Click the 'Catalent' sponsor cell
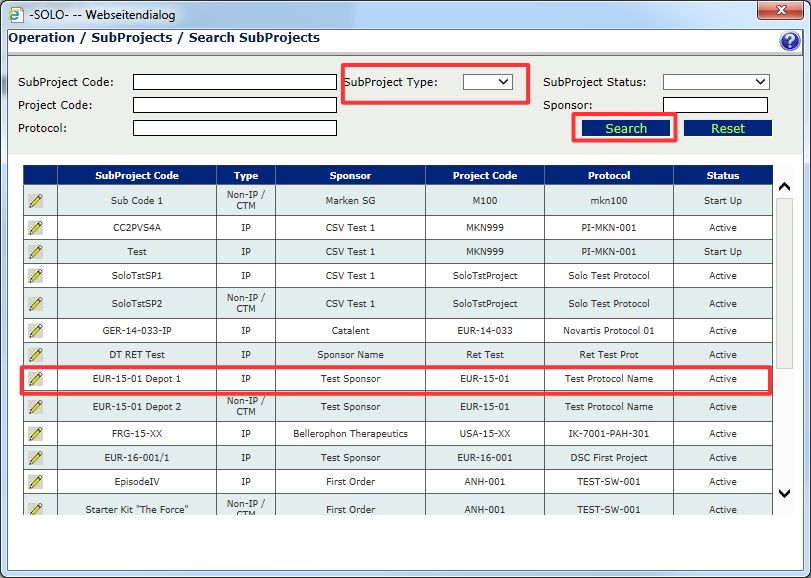Image resolution: width=811 pixels, height=578 pixels. [351, 330]
